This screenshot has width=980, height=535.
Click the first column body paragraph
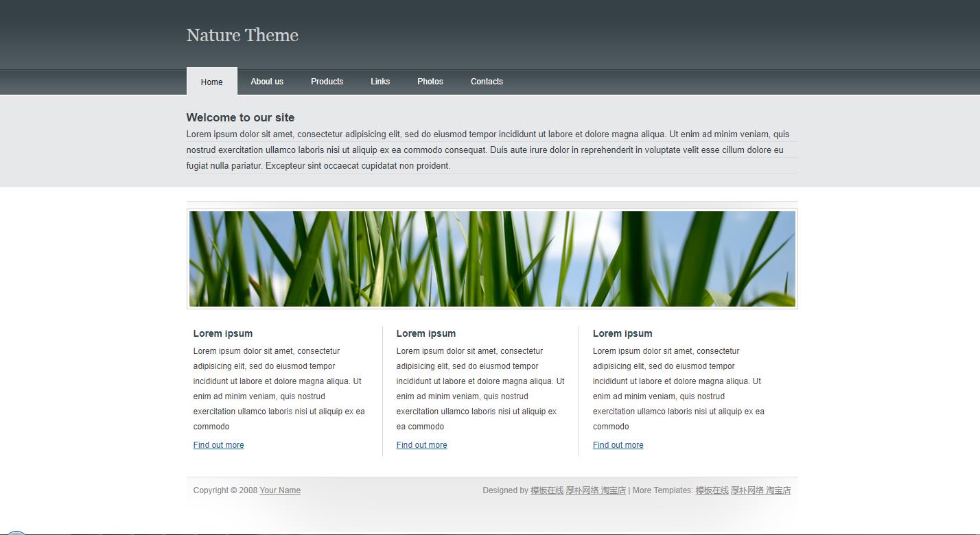click(279, 389)
